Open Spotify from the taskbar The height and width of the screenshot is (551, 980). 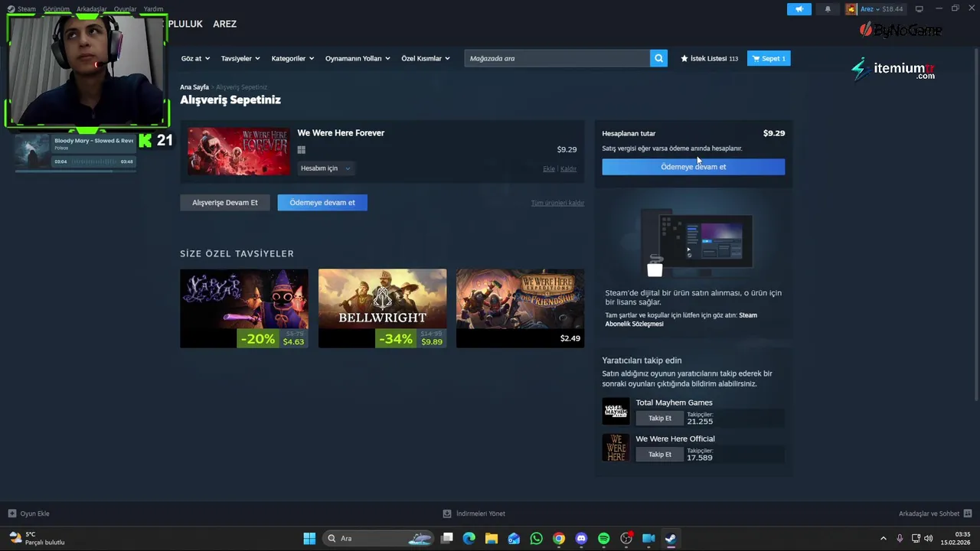tap(603, 538)
